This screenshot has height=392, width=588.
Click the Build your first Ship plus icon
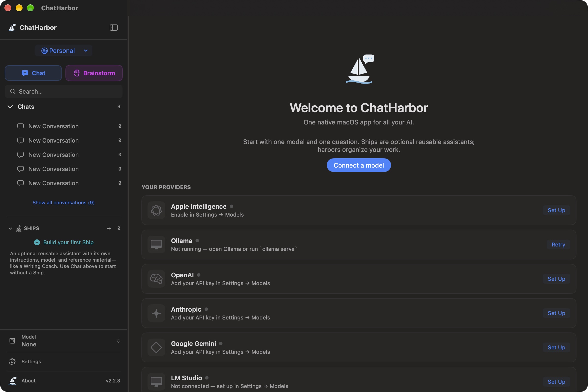37,242
